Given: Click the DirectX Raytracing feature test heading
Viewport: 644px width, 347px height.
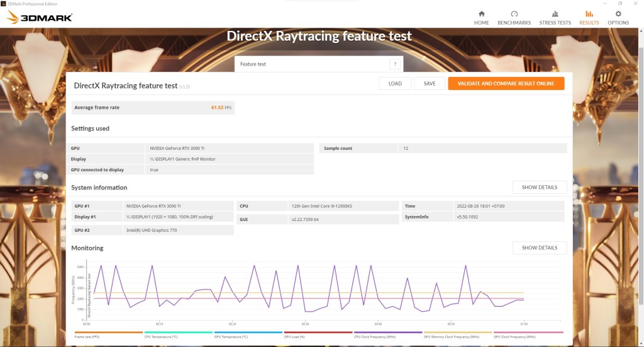Looking at the screenshot, I should (x=319, y=36).
